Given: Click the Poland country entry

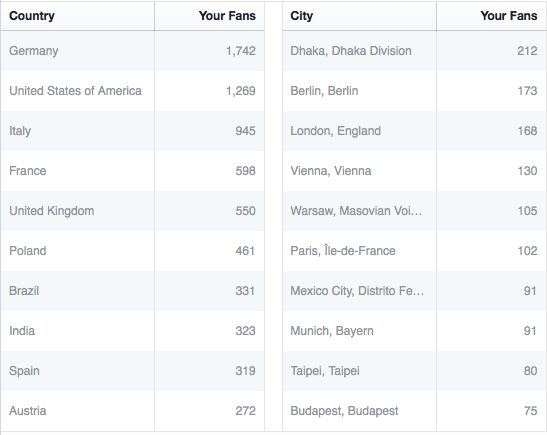Looking at the screenshot, I should pos(28,251).
